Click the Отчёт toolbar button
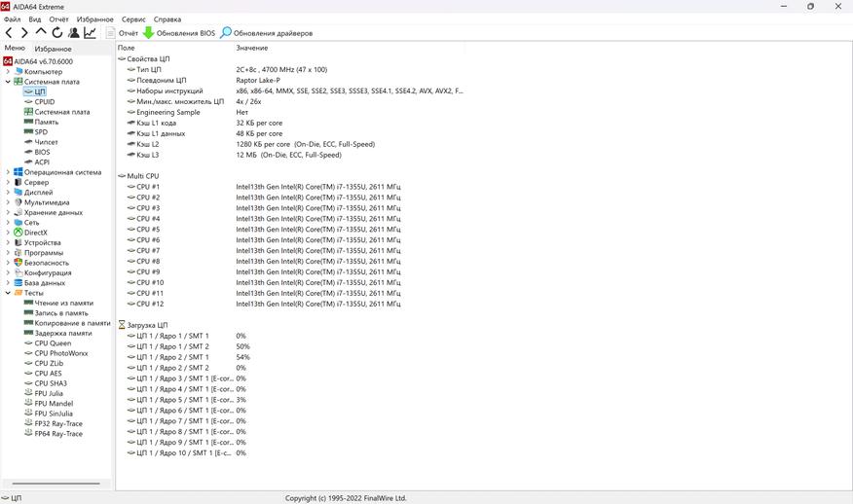This screenshot has height=504, width=853. [123, 33]
